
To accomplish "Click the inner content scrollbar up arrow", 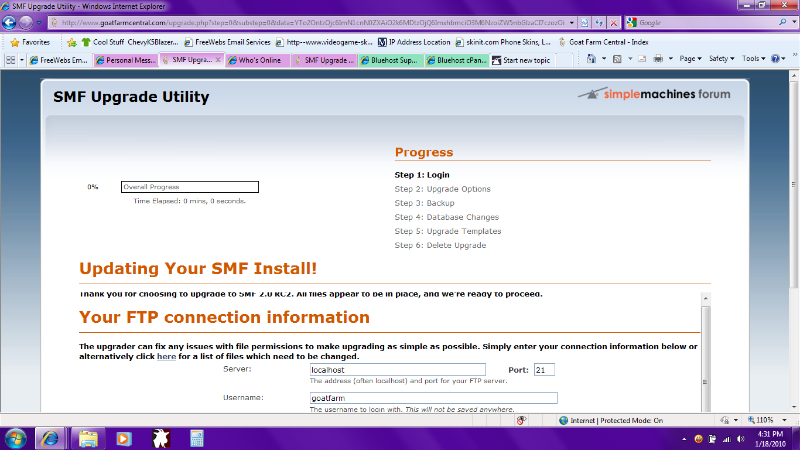I will point(706,298).
